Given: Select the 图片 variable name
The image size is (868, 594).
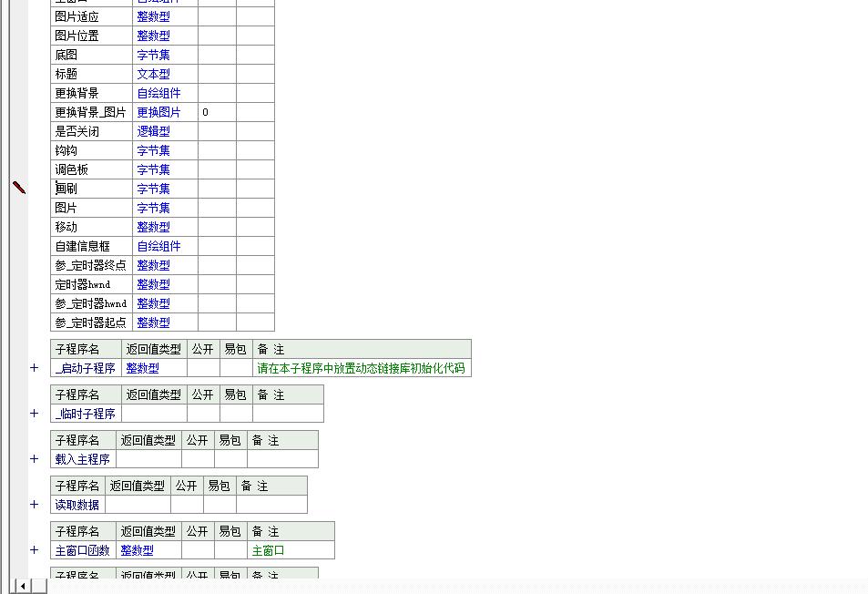Looking at the screenshot, I should point(66,208).
